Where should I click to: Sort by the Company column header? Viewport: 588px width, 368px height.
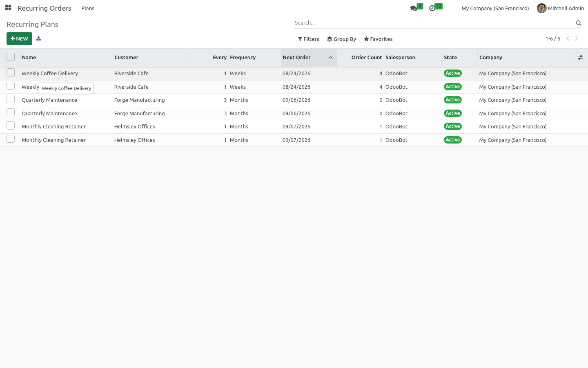tap(526, 58)
